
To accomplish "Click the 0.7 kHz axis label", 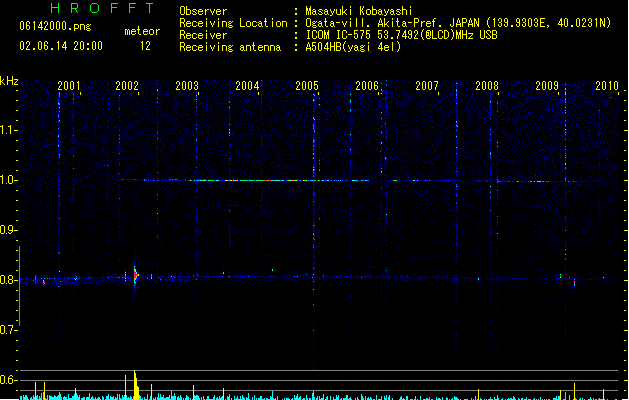I will [8, 330].
